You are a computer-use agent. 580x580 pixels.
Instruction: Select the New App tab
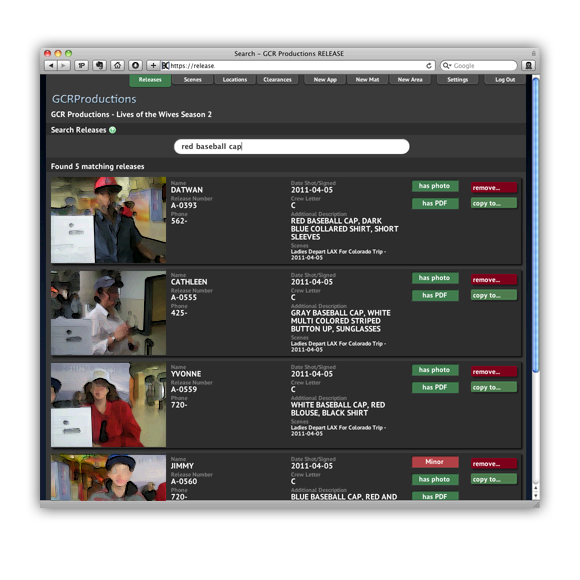click(x=325, y=80)
